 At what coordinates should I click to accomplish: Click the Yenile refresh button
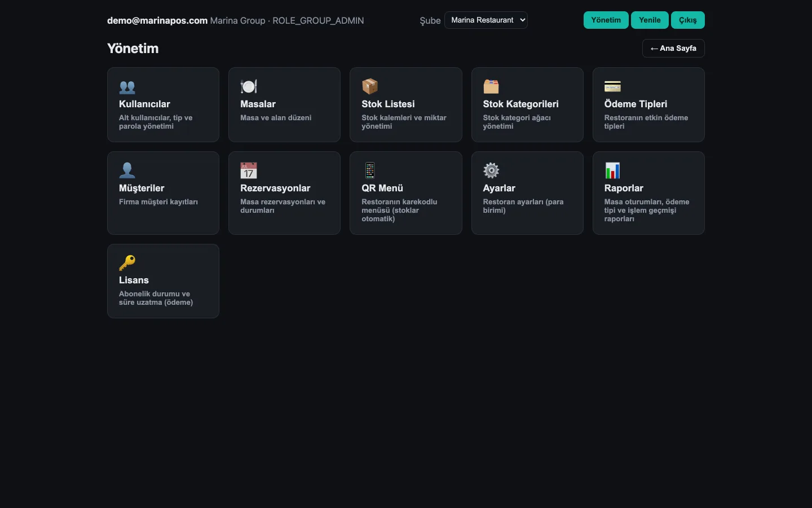tap(650, 20)
